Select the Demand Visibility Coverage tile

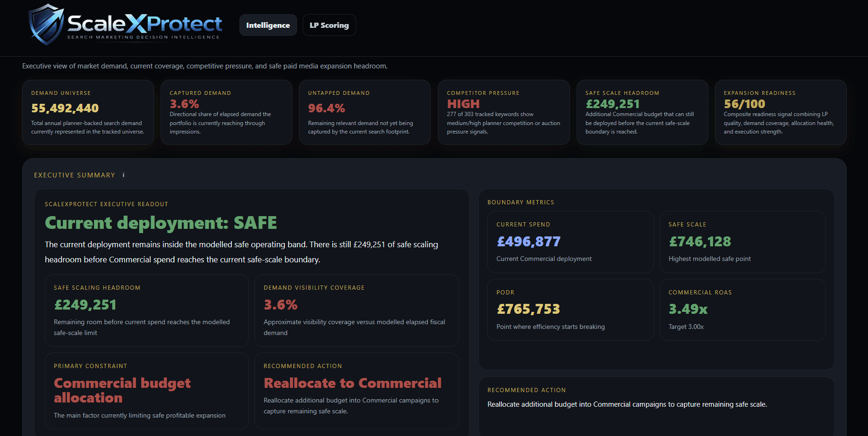[x=357, y=310]
